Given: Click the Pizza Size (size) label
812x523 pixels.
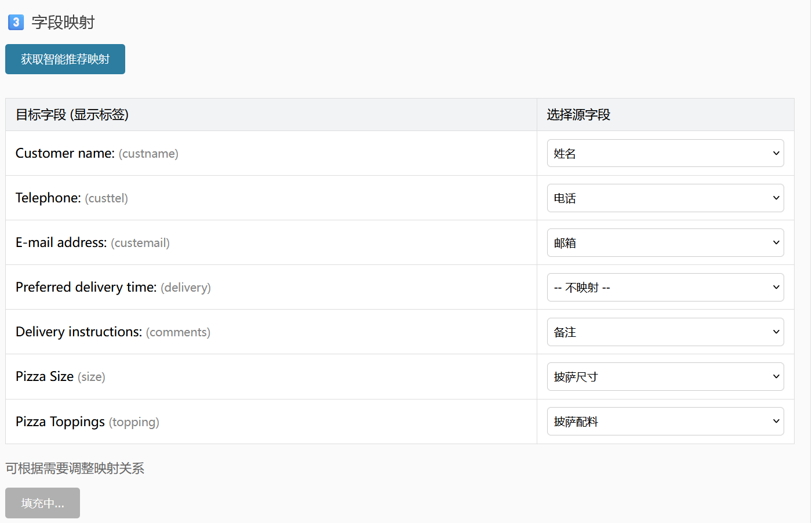Looking at the screenshot, I should pyautogui.click(x=60, y=376).
